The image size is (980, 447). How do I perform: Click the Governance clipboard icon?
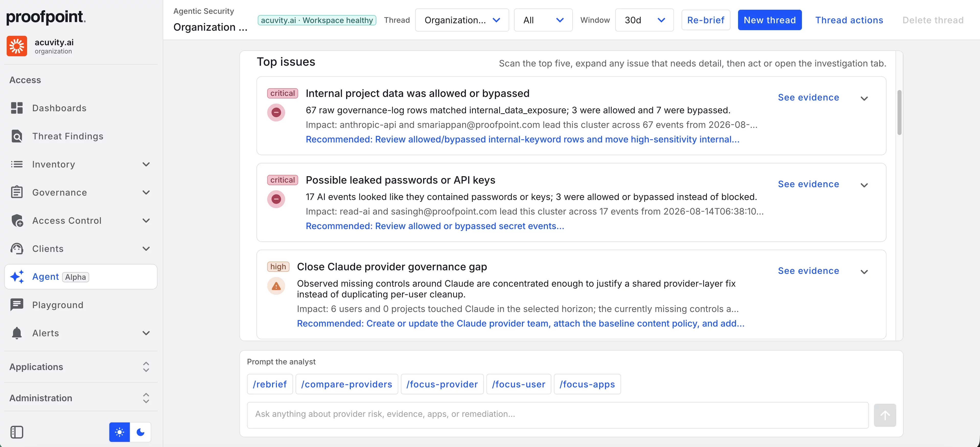pos(17,193)
